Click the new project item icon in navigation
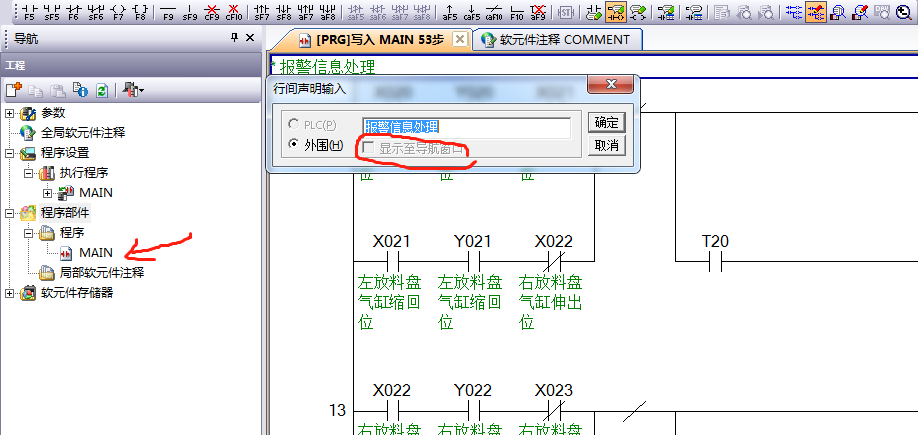 pyautogui.click(x=15, y=90)
